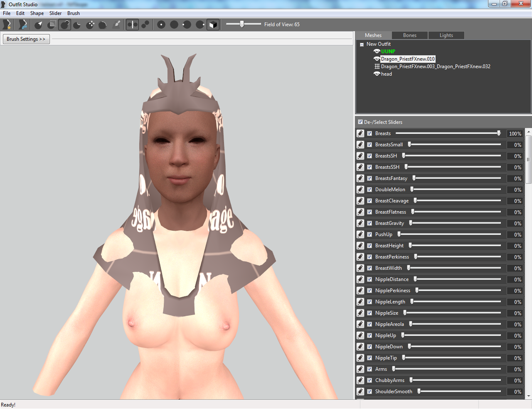Collapse the New Outfit tree node
The width and height of the screenshot is (532, 409).
[x=362, y=44]
